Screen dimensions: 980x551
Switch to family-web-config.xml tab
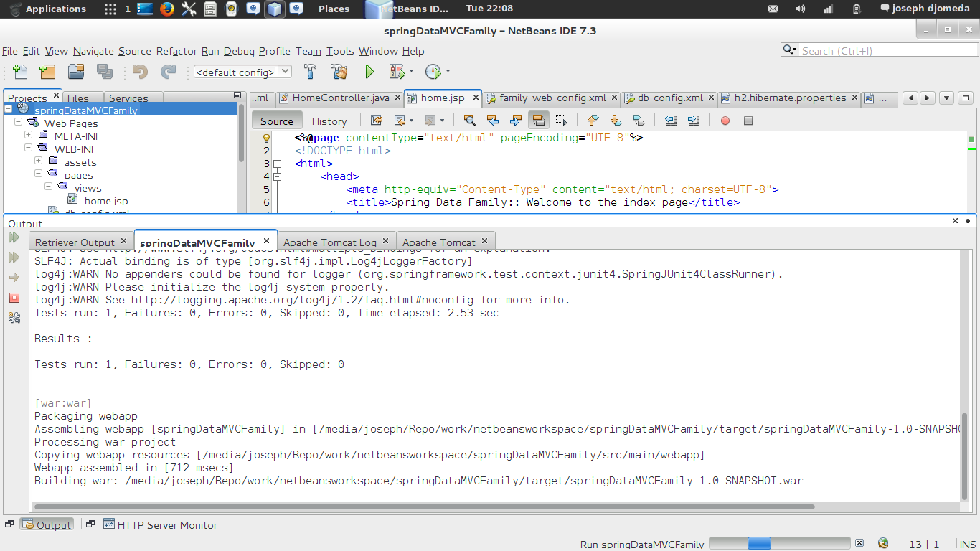pos(552,98)
